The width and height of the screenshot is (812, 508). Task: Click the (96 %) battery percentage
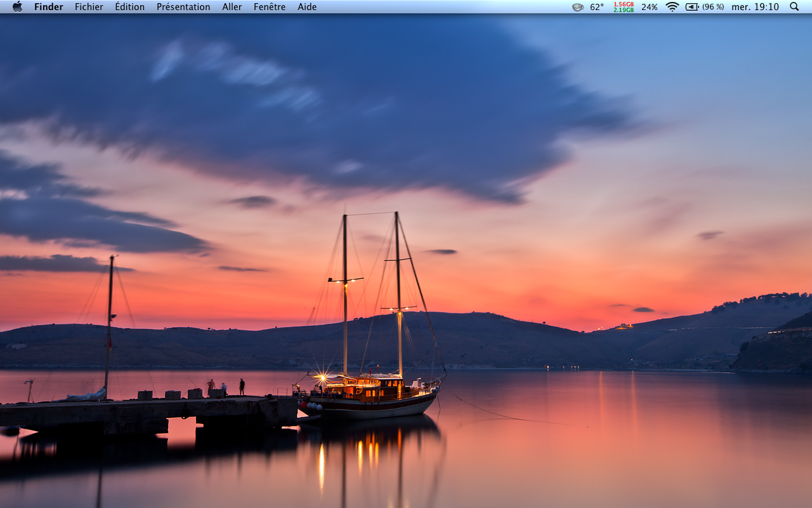[713, 7]
